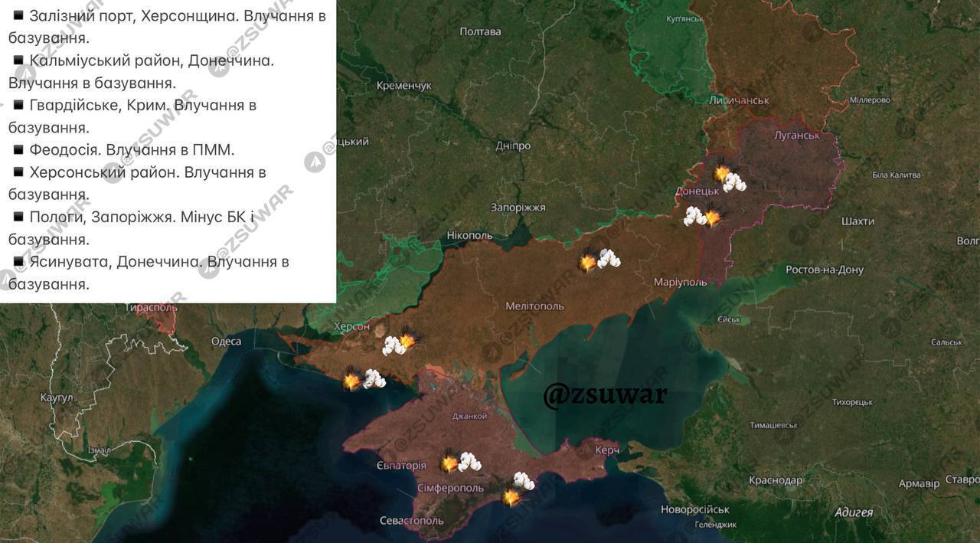This screenshot has height=543, width=980.
Task: Toggle the square bullet before Феодосія entry
Action: (18, 150)
